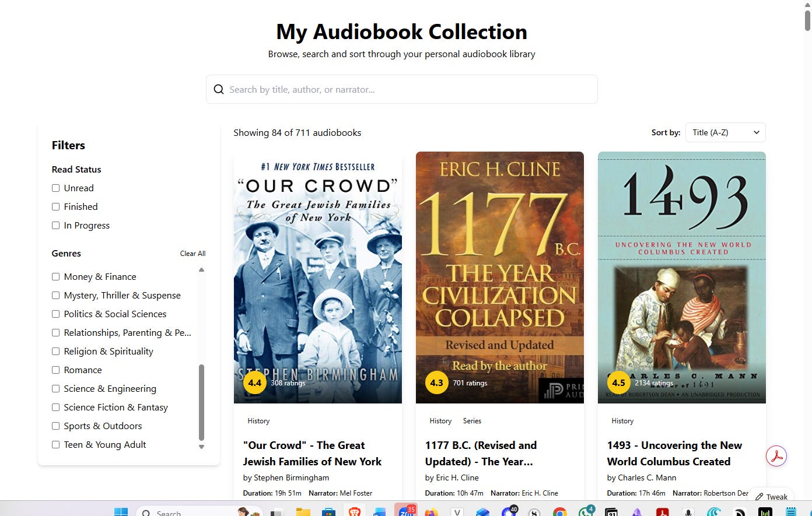Image resolution: width=812 pixels, height=516 pixels.
Task: Click the History tag under Our Crowd
Action: tap(258, 421)
